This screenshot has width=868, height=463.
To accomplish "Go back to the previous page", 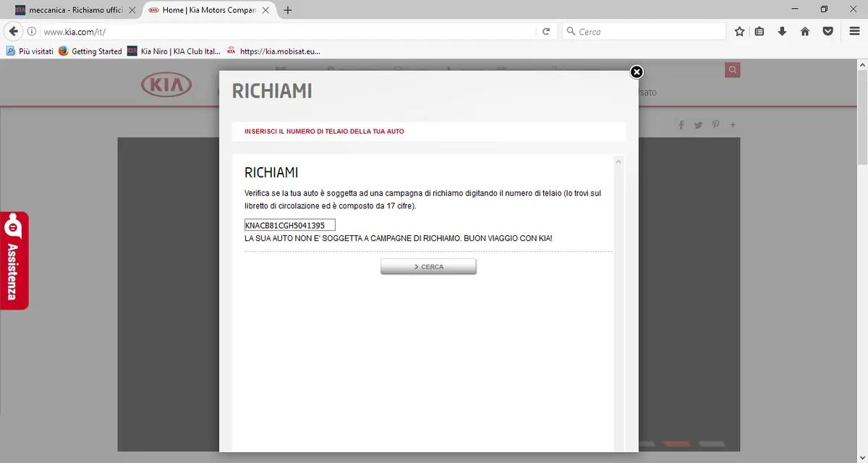I will [13, 32].
